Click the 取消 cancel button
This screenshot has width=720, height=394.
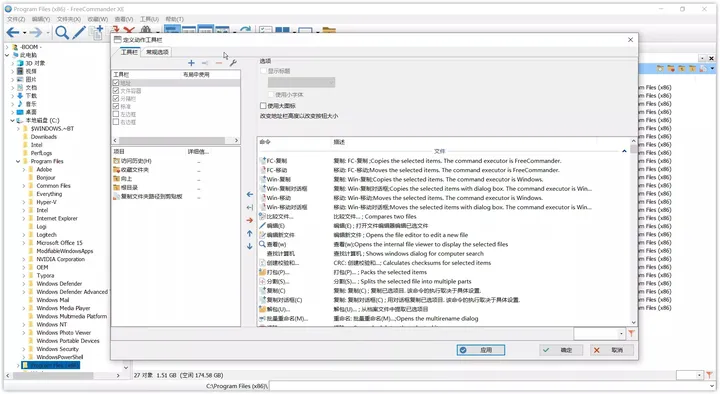(x=612, y=350)
